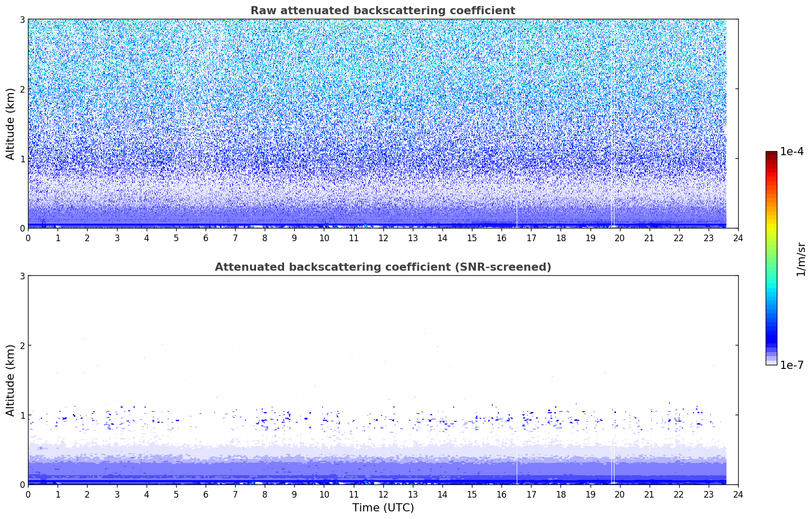Click altitude tick '2' on bottom plot

(22, 345)
